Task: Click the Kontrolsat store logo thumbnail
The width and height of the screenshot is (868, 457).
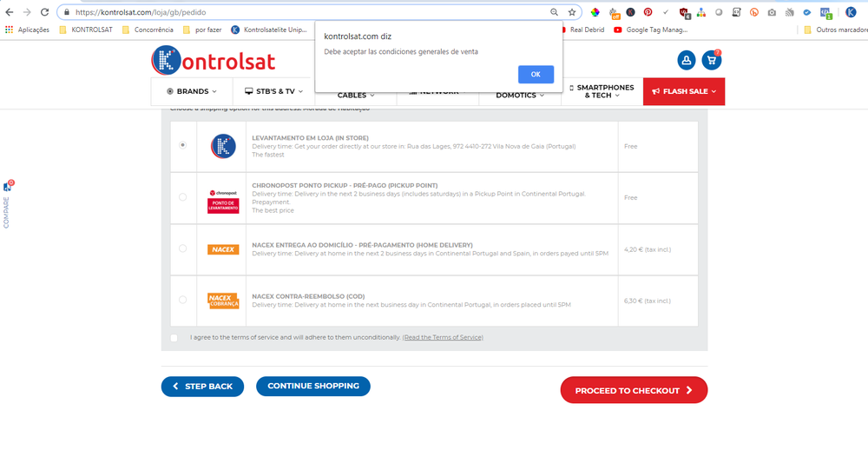Action: (223, 146)
